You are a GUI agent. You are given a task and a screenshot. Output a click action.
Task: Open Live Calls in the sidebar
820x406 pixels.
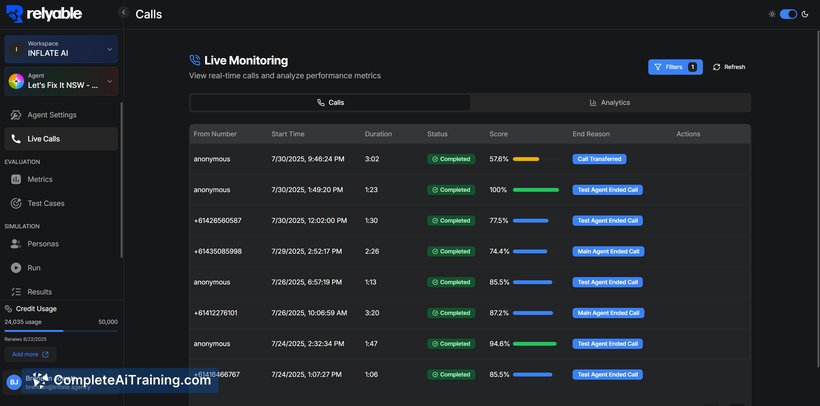[x=61, y=139]
